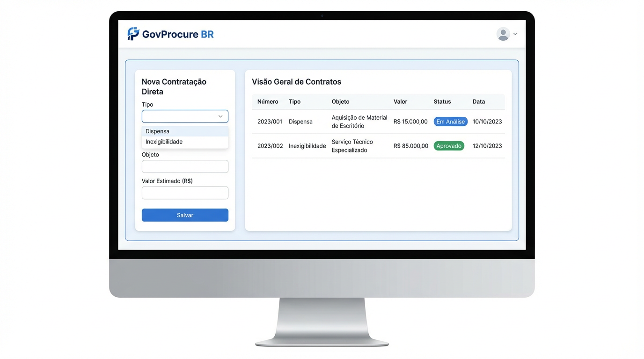
Task: Sort by the Número column header
Action: pos(268,101)
